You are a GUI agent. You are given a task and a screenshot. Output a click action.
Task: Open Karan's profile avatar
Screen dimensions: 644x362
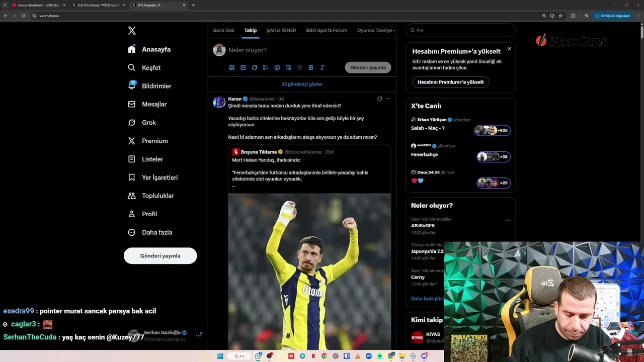pyautogui.click(x=219, y=102)
